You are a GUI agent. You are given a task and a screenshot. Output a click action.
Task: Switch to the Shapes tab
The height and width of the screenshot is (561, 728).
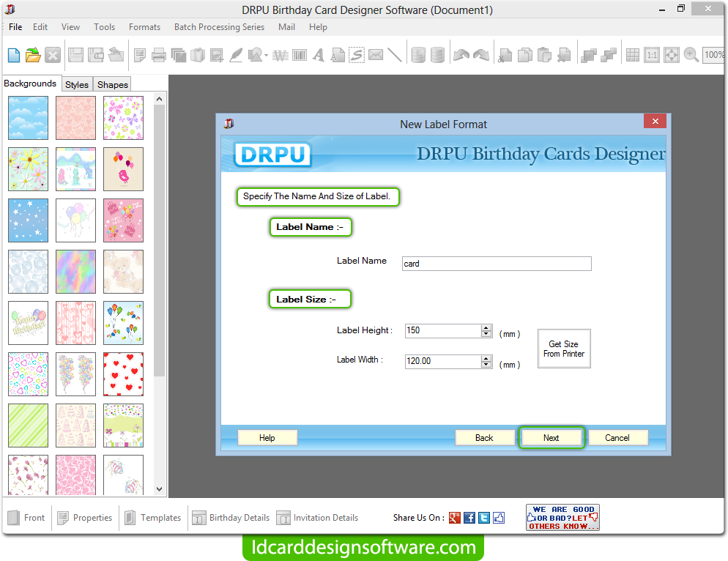click(111, 83)
